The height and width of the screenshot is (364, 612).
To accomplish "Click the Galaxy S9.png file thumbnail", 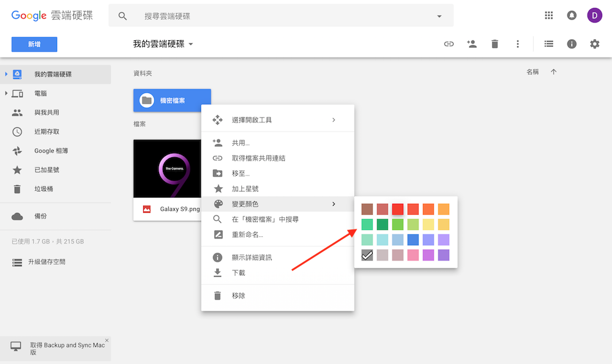I will point(167,168).
